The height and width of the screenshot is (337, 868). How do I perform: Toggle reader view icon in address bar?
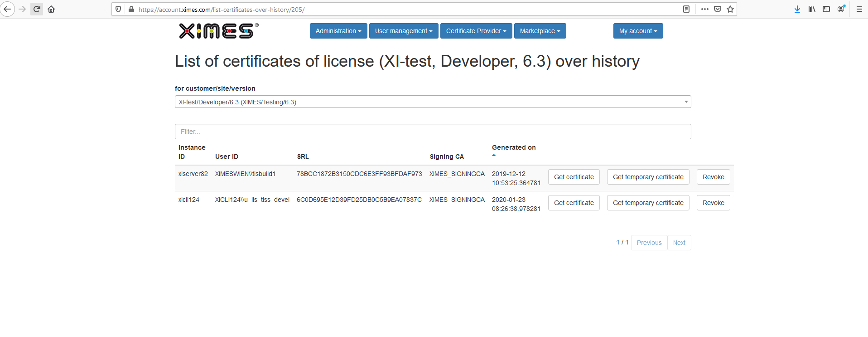pos(686,9)
